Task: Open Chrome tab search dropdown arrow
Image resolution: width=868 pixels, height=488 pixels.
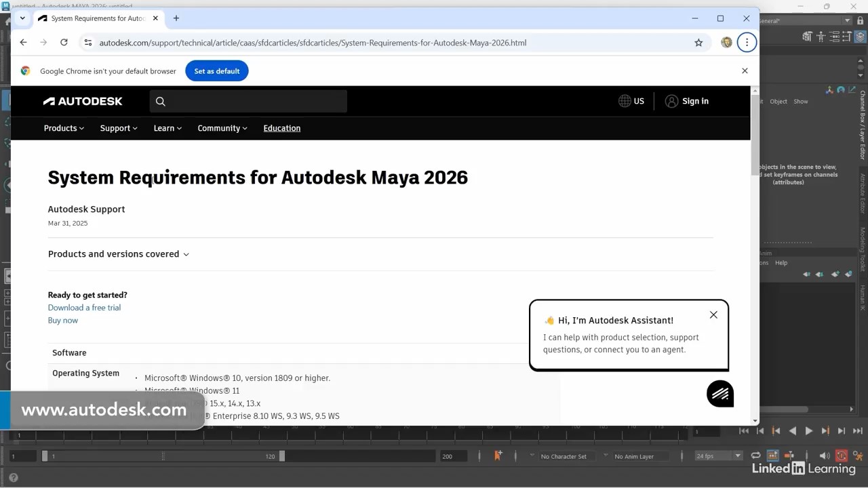Action: (22, 18)
